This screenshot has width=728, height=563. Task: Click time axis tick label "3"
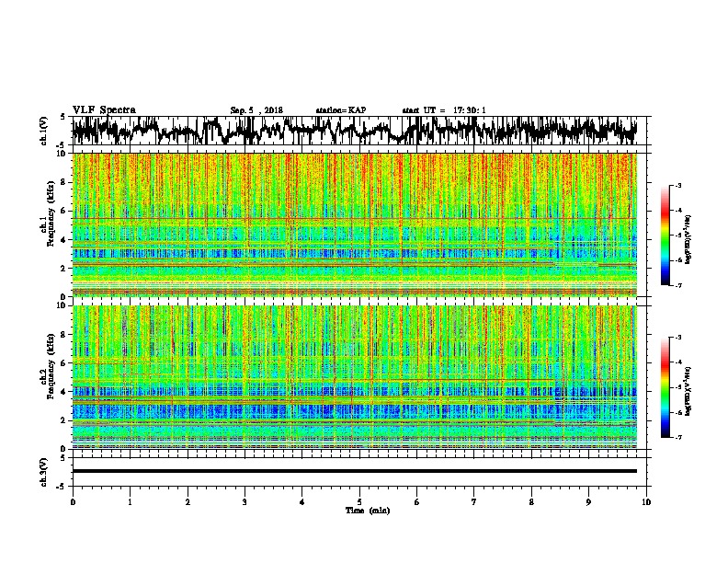245,502
